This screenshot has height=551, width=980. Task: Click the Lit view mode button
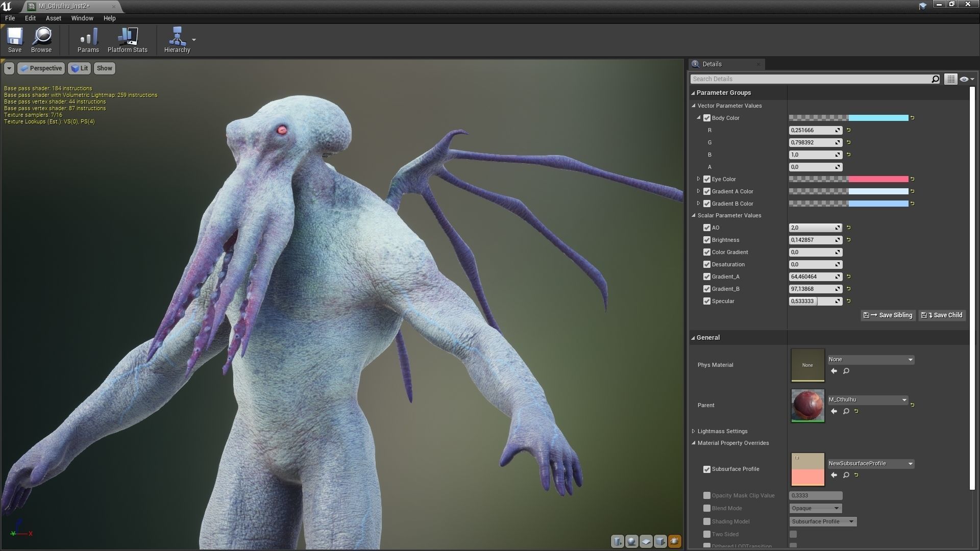[80, 68]
